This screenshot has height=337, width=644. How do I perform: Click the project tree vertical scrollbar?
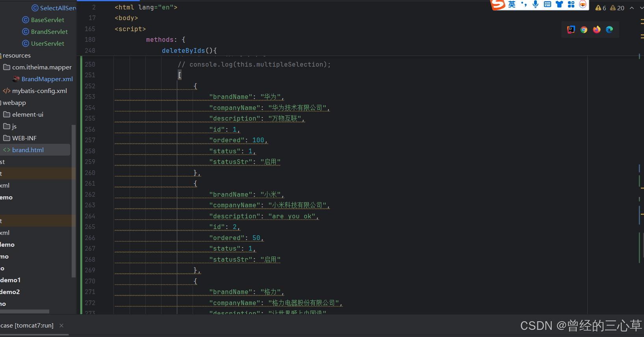[73, 201]
